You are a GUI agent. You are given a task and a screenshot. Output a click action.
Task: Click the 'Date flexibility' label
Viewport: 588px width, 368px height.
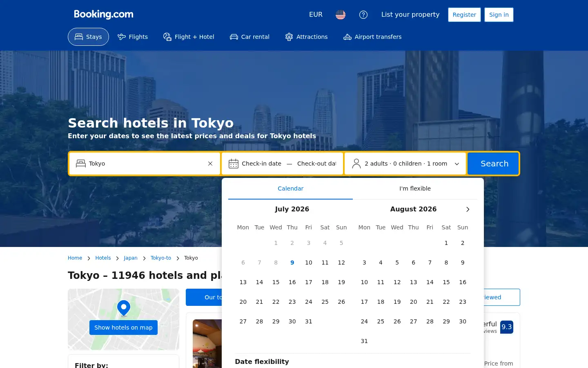point(262,361)
